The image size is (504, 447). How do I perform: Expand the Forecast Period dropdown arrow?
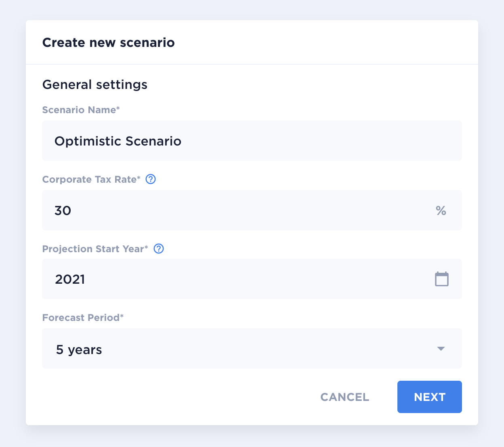click(441, 348)
